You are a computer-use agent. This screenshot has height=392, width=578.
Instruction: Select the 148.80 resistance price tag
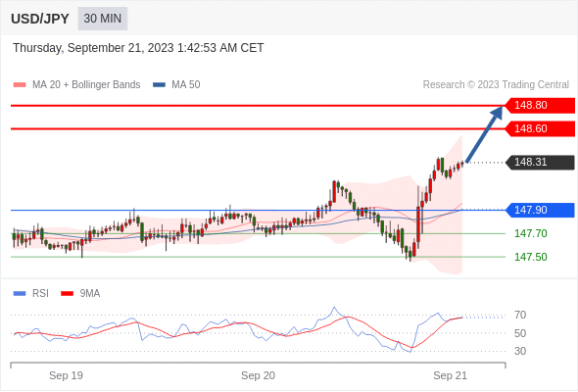pos(540,106)
